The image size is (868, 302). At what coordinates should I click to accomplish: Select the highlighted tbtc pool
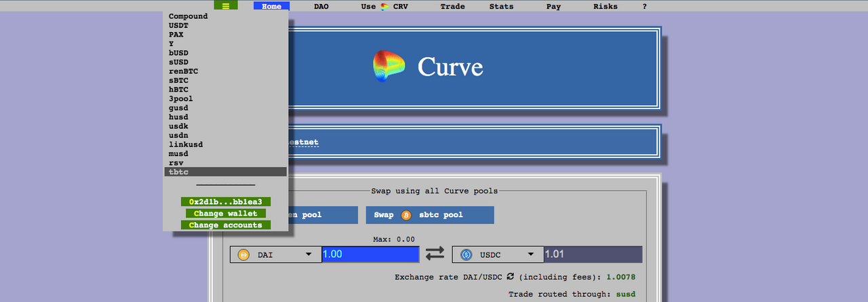pyautogui.click(x=225, y=172)
